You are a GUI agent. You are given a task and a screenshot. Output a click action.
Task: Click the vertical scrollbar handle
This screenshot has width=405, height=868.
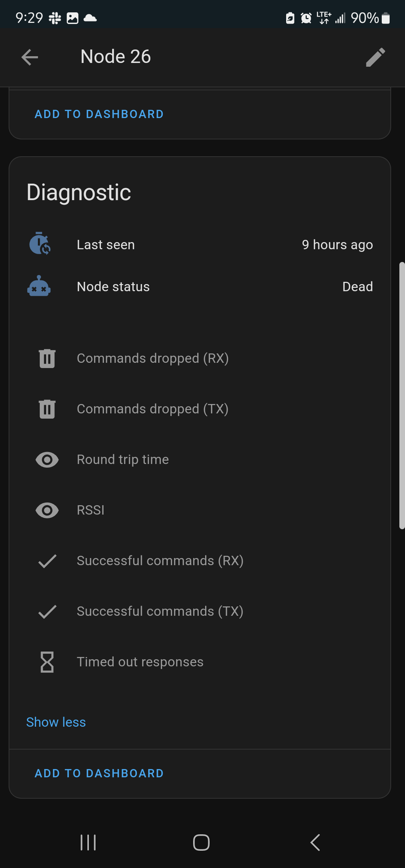click(x=402, y=395)
